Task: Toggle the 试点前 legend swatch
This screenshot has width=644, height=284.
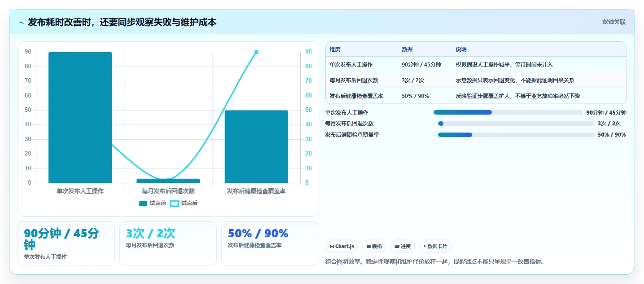Action: click(143, 203)
